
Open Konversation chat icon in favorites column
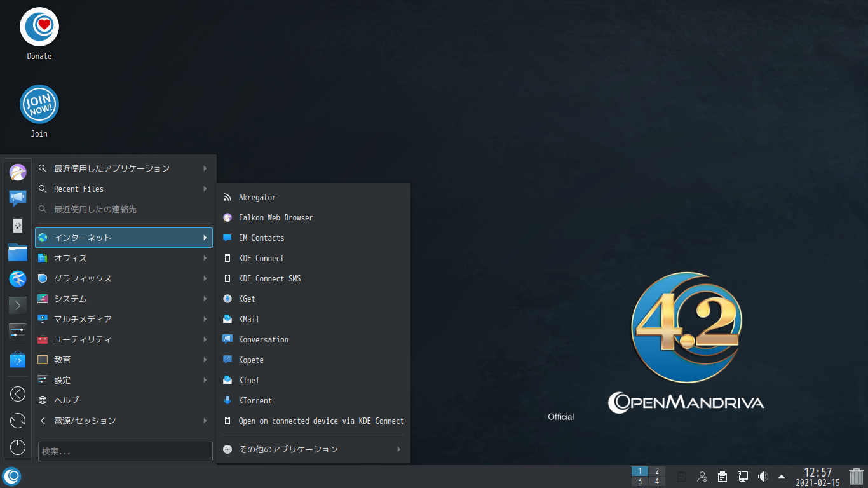click(x=18, y=198)
